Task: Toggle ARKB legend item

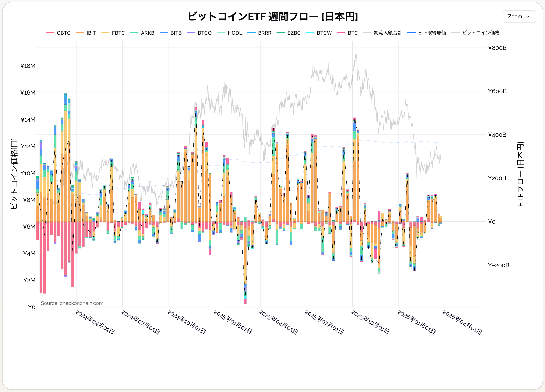Action: point(147,33)
